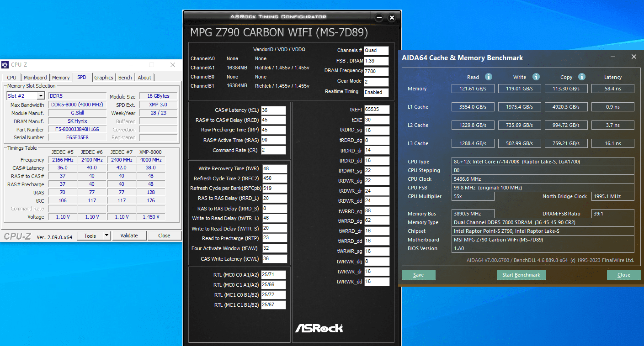Click RTL (MC0 C0 A1/A2) field
The height and width of the screenshot is (346, 644).
pos(273,275)
